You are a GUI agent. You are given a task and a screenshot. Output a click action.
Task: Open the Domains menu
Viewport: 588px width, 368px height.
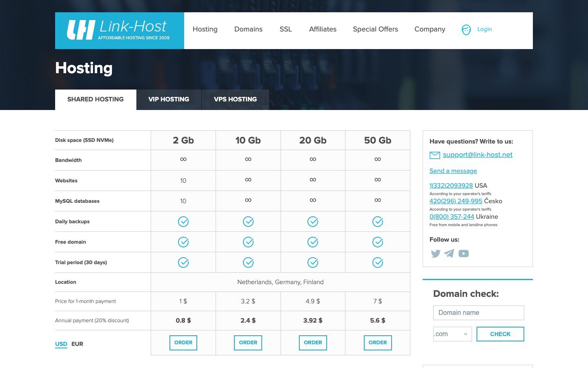click(248, 29)
